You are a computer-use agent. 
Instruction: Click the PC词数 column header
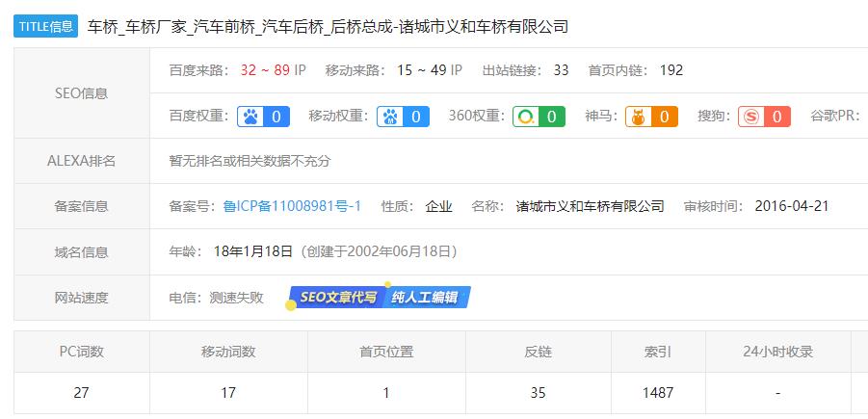tap(81, 352)
